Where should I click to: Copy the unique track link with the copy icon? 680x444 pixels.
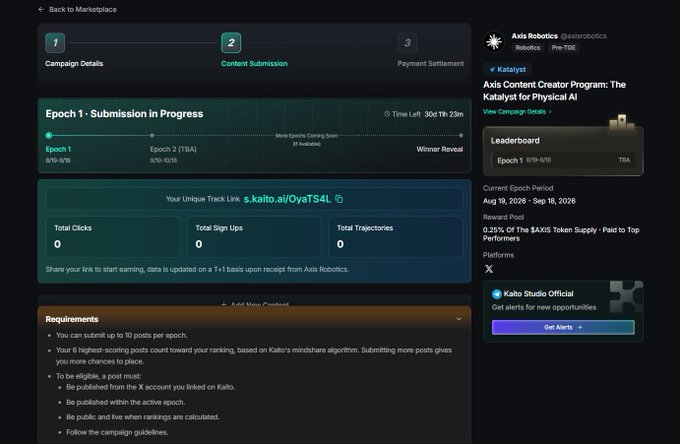click(339, 199)
